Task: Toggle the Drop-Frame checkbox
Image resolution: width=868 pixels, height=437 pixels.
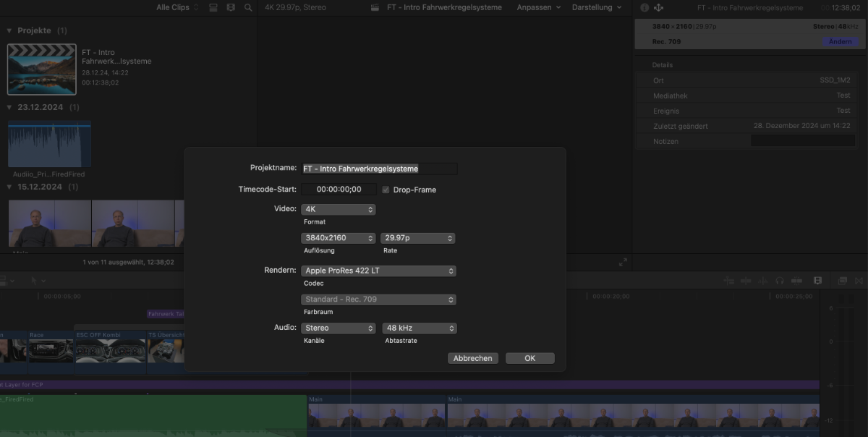Action: point(386,190)
